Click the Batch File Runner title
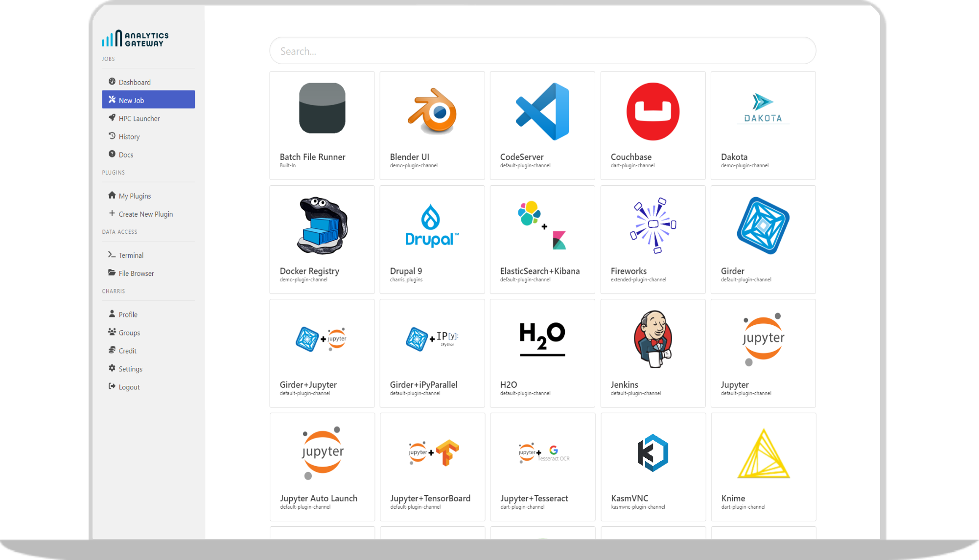 [312, 157]
